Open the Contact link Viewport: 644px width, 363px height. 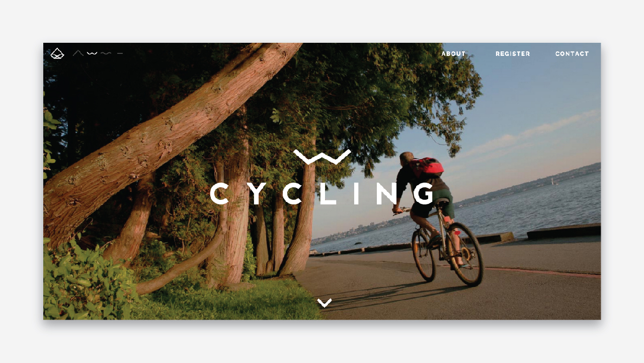coord(572,54)
